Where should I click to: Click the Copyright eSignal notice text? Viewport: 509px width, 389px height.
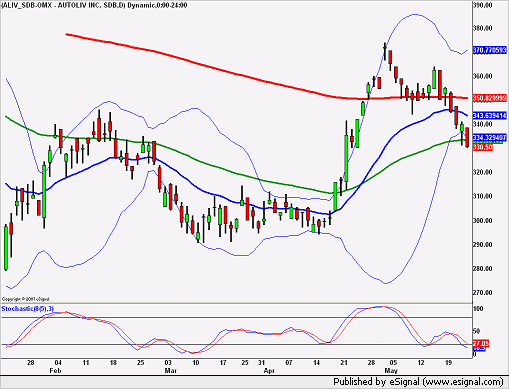(26, 299)
